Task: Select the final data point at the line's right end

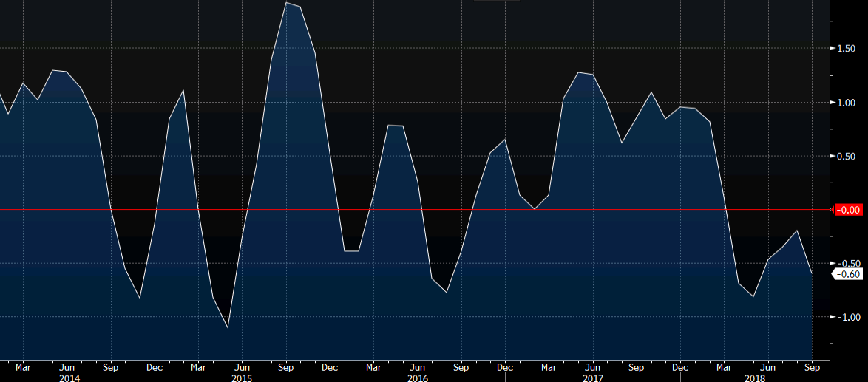Action: tap(812, 274)
